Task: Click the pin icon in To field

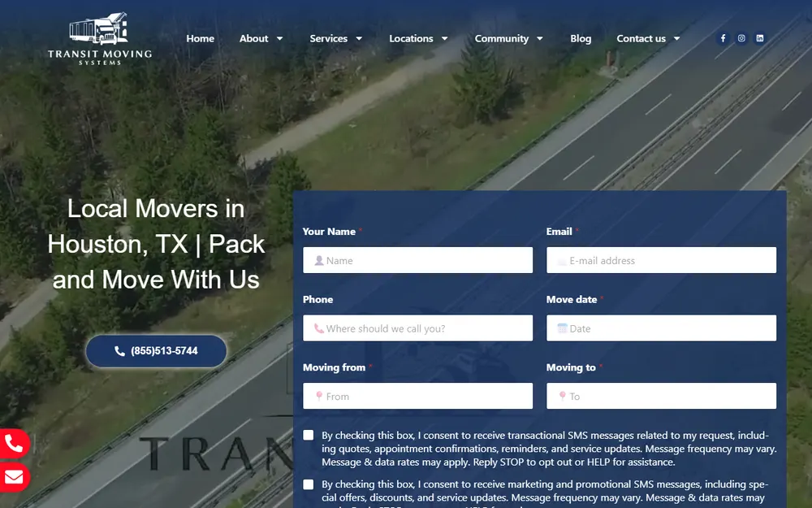Action: coord(563,396)
